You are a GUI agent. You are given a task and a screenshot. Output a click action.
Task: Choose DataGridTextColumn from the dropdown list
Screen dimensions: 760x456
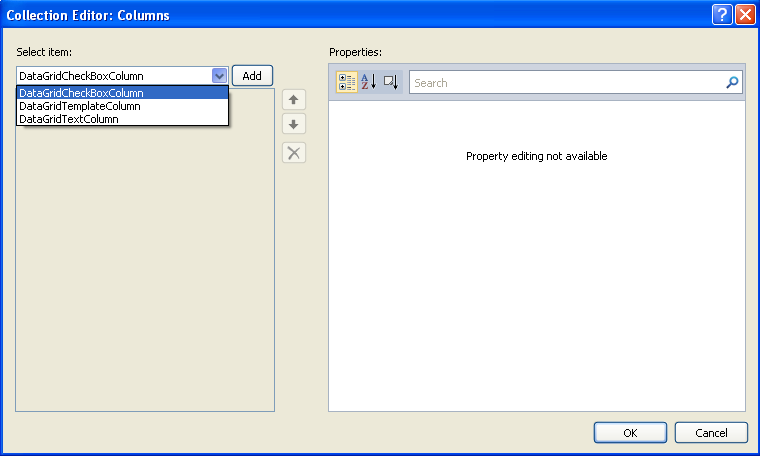[x=122, y=119]
